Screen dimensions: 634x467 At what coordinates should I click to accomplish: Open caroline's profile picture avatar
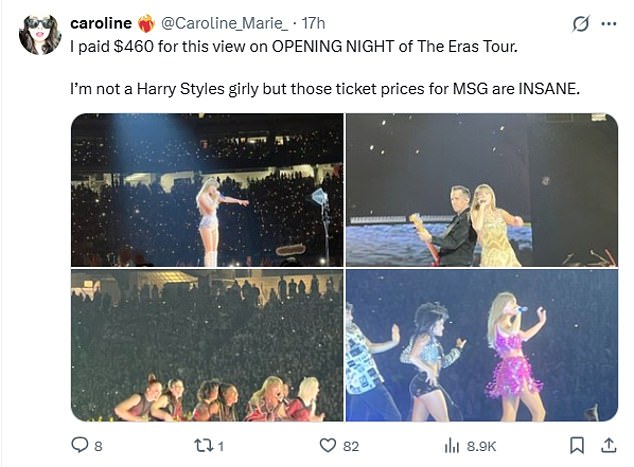[40, 34]
